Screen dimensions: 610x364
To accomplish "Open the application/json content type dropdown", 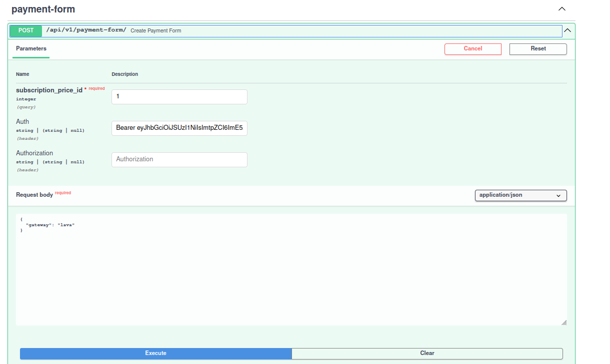I will click(x=520, y=195).
